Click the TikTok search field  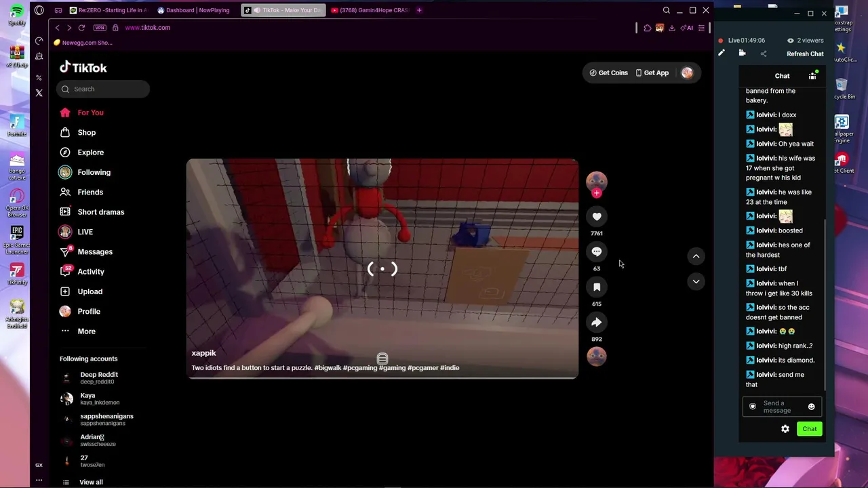[x=104, y=89]
